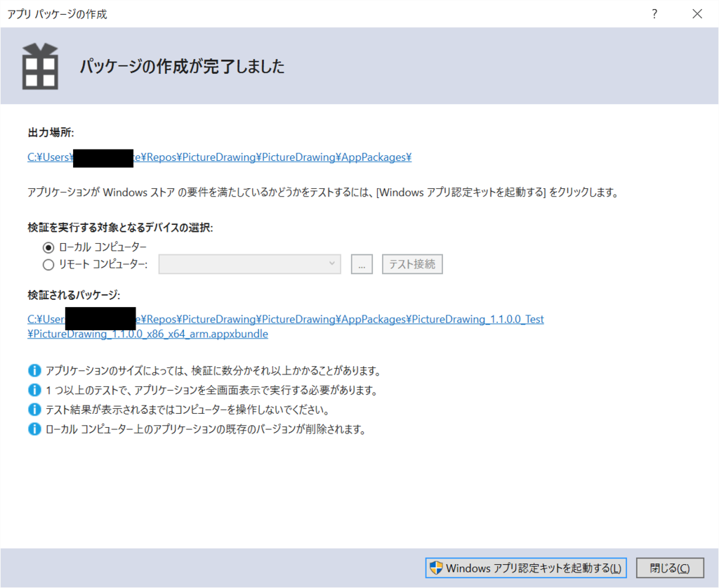Viewport: 719px width, 588px height.
Task: Select the ローカル コンピューター radio option
Action: point(48,247)
